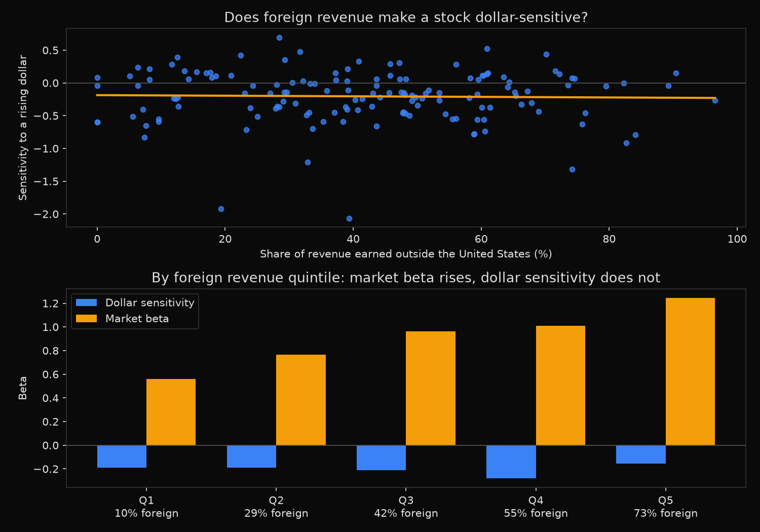Image resolution: width=760 pixels, height=532 pixels.
Task: Click the 'Q3 42% foreign' axis label
Action: tap(406, 507)
